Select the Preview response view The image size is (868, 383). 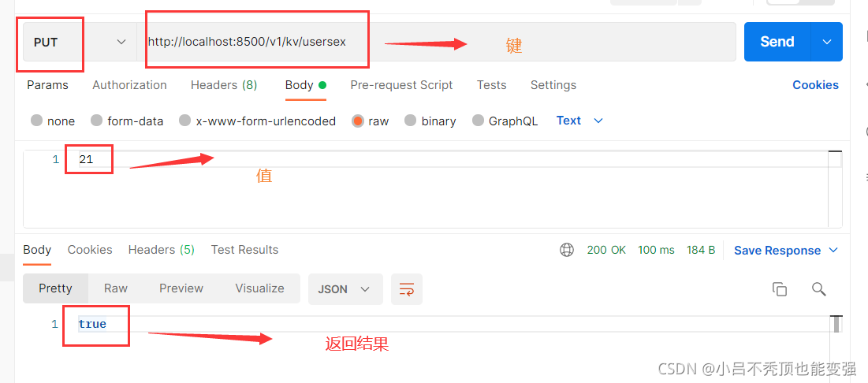pos(181,288)
